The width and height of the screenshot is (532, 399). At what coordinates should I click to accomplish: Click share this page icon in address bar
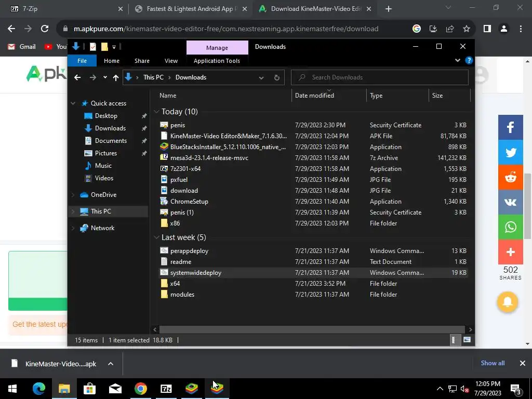450,29
